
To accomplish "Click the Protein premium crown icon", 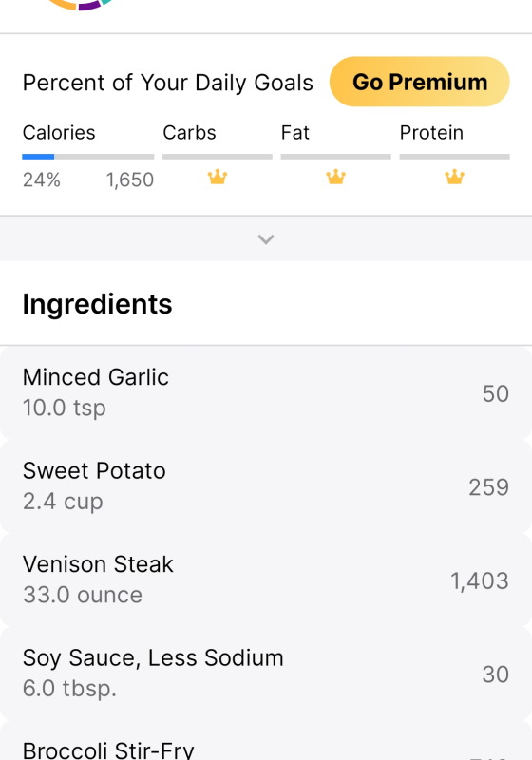I will 454,177.
